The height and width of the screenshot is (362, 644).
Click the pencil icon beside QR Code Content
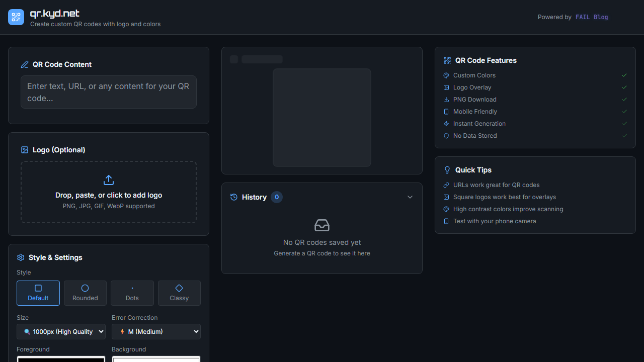click(x=25, y=64)
